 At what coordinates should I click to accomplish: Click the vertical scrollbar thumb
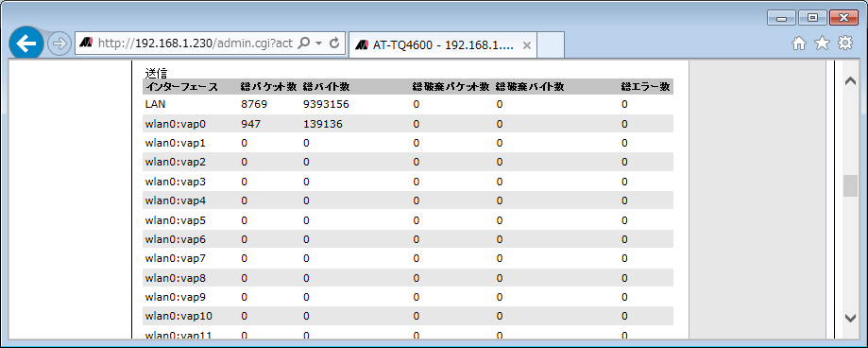(x=850, y=185)
